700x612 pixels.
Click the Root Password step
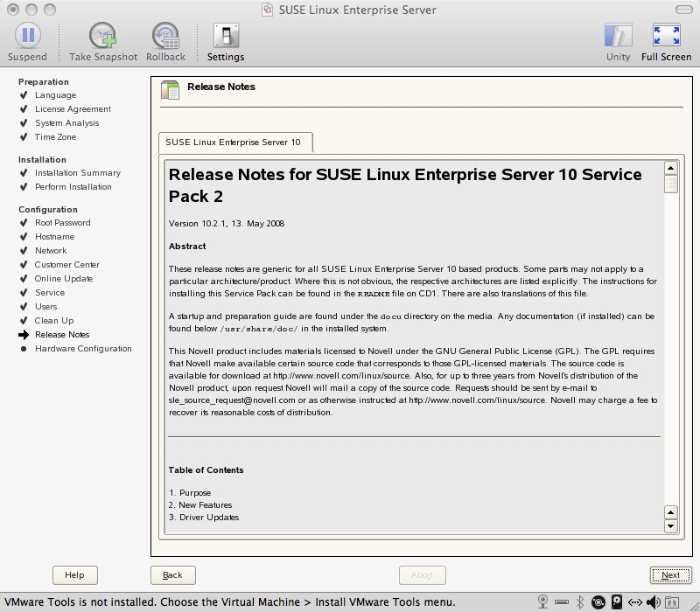click(63, 223)
